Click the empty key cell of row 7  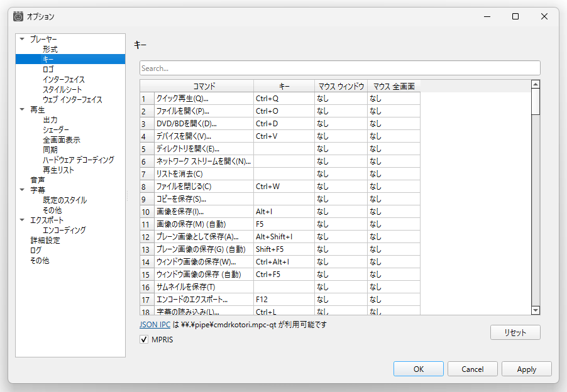pyautogui.click(x=284, y=174)
